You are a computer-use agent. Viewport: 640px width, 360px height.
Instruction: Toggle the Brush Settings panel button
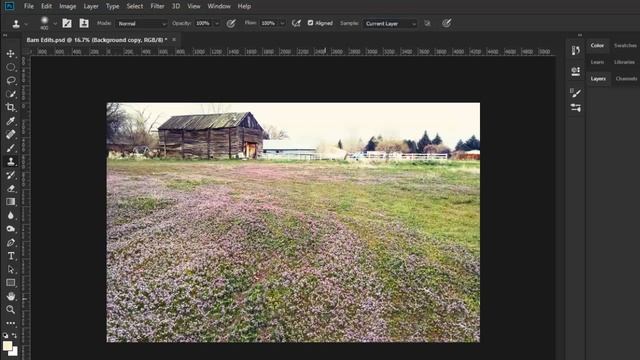coord(67,23)
